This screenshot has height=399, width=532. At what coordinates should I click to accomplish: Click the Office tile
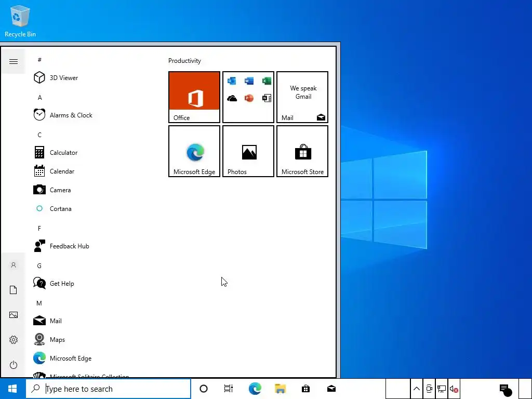click(194, 97)
